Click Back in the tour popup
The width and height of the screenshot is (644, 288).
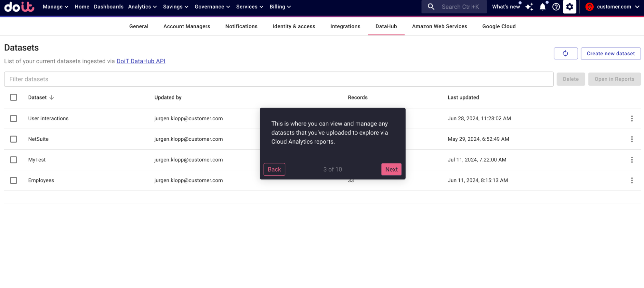[x=274, y=169]
